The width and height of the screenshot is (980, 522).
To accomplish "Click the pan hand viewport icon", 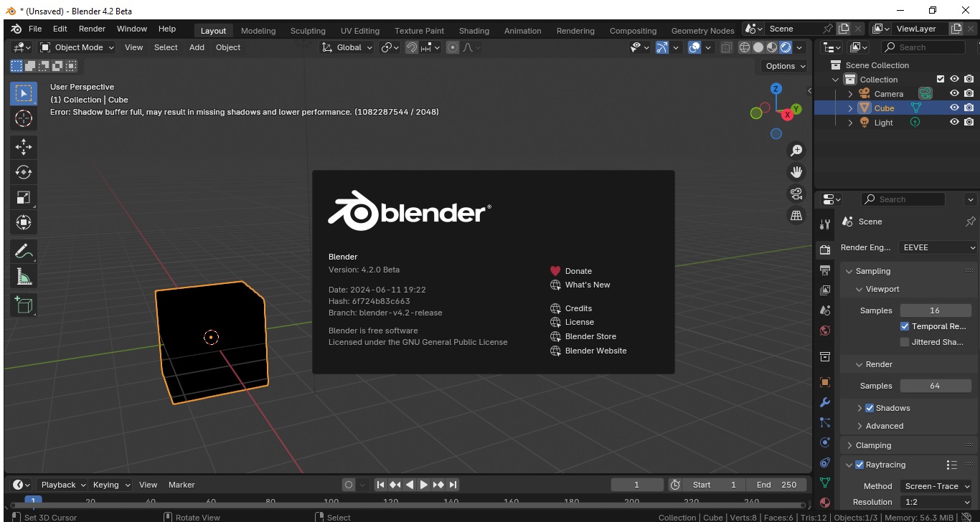I will tap(796, 172).
